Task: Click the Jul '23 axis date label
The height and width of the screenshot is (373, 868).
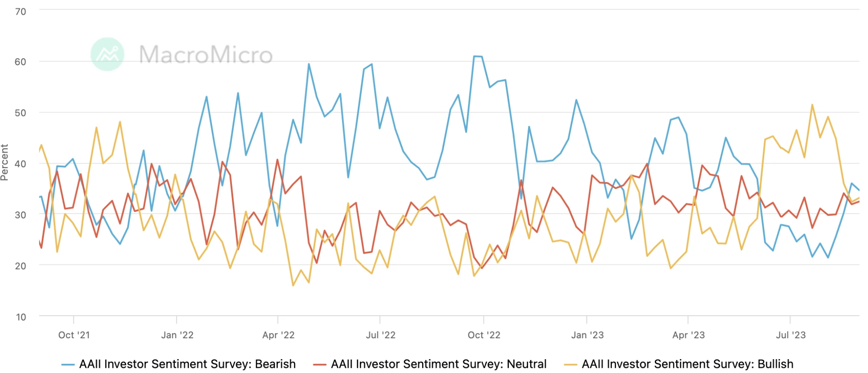Action: [791, 335]
